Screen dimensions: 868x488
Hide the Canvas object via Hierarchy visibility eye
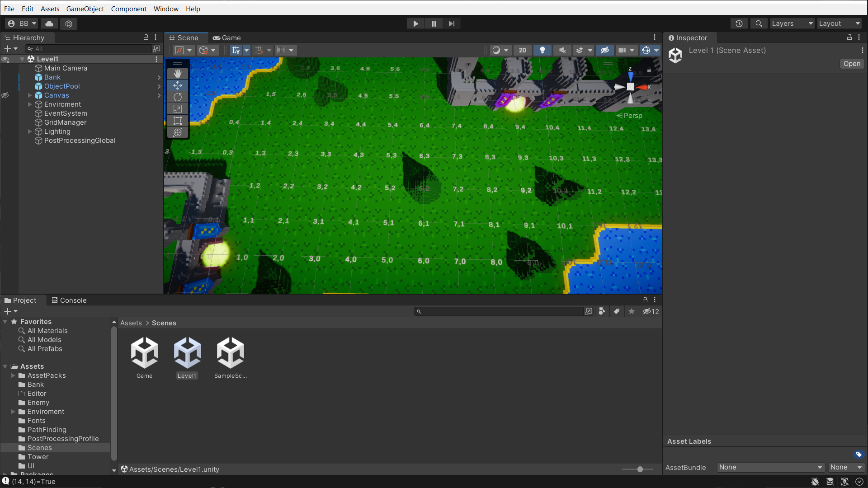[x=5, y=95]
